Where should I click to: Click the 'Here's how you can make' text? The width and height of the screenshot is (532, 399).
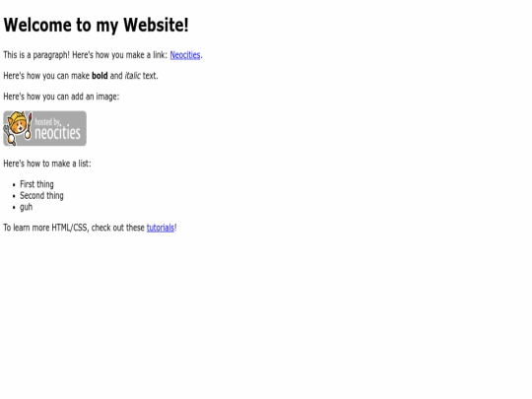click(x=46, y=76)
